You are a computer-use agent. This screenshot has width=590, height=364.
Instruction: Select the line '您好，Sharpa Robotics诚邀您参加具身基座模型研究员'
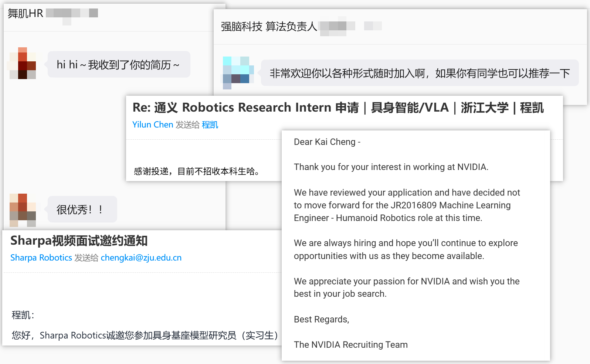point(145,335)
